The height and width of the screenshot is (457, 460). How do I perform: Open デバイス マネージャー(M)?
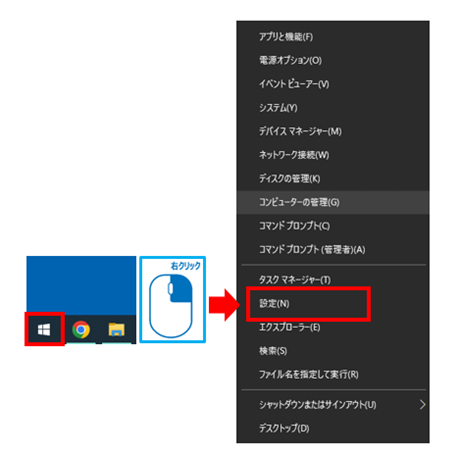pyautogui.click(x=333, y=131)
